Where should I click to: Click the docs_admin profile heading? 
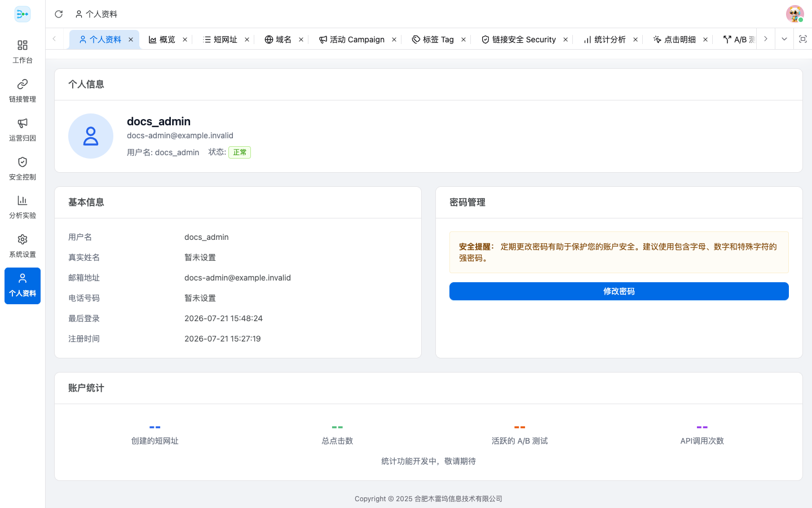(x=158, y=121)
